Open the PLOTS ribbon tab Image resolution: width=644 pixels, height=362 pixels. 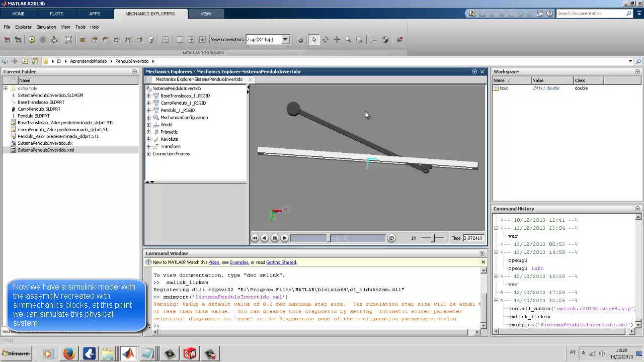pos(56,14)
